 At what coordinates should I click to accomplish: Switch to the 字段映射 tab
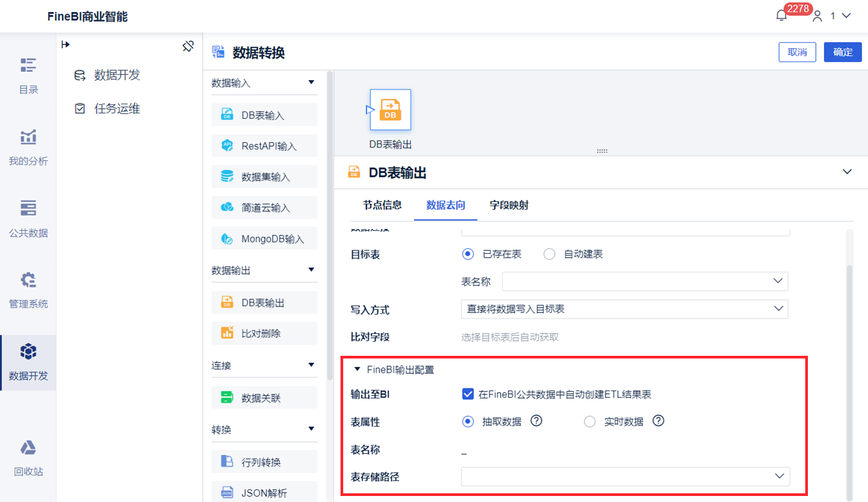(x=509, y=205)
